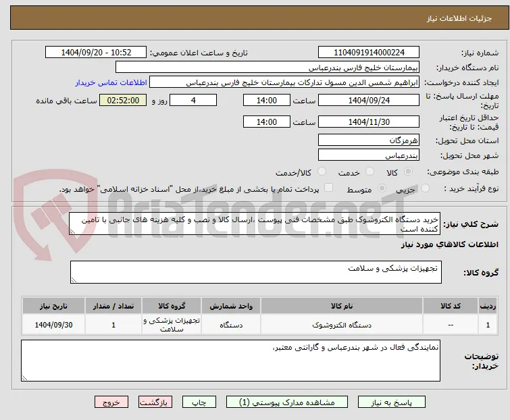Click the تعداد / مقدار column header
Image resolution: width=510 pixels, height=420 pixels.
113,306
